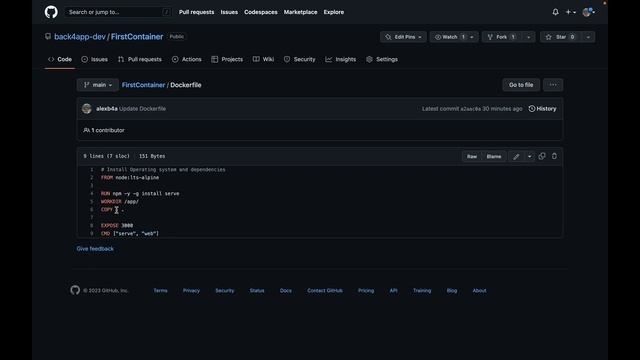
Task: Open the footer Contact GitHub link
Action: pos(325,291)
